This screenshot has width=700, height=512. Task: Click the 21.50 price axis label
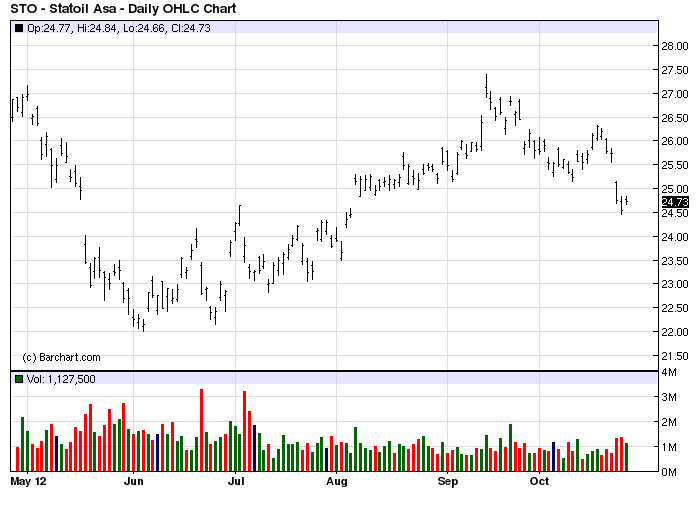coord(675,356)
